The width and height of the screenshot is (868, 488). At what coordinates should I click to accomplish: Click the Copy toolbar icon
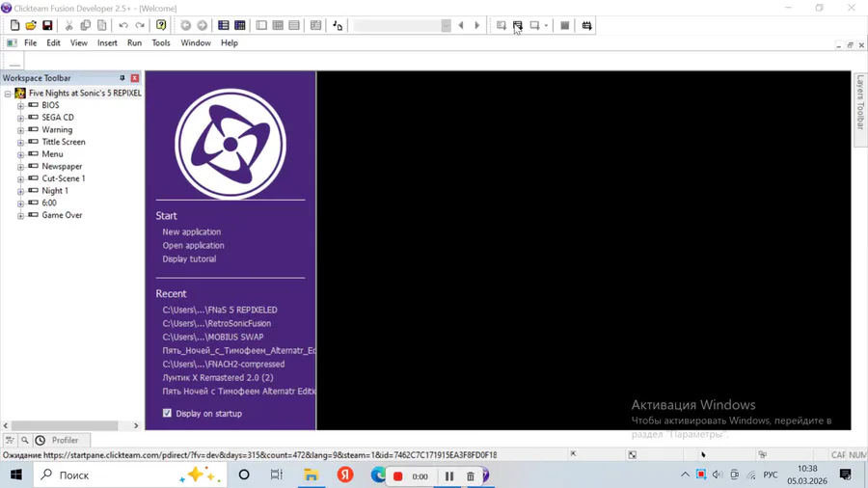point(85,25)
